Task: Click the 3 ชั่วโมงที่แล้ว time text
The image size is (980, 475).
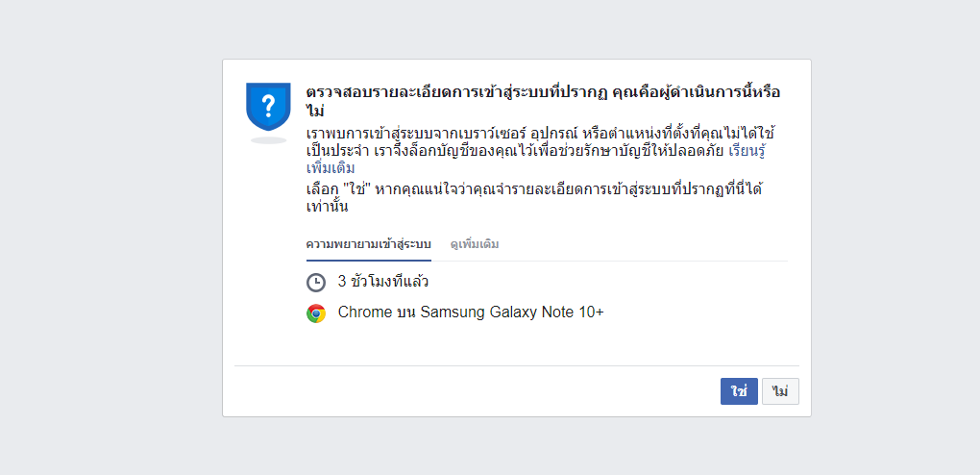Action: 383,282
